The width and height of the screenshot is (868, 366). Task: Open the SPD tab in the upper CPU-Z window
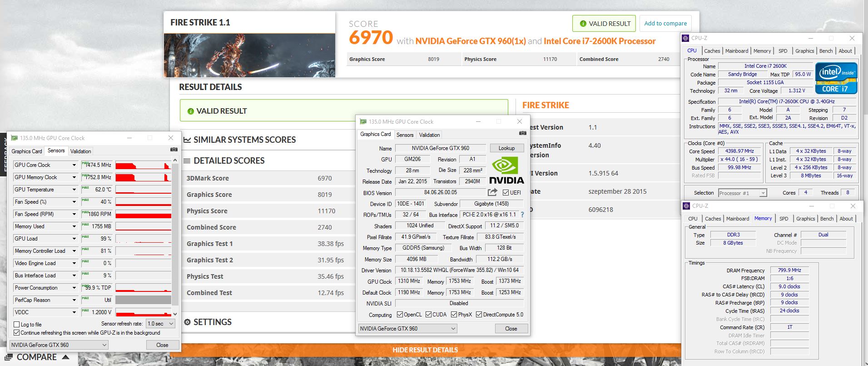783,51
